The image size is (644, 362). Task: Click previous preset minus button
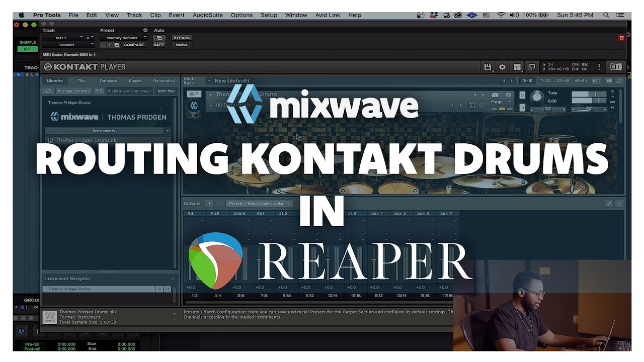pyautogui.click(x=103, y=45)
